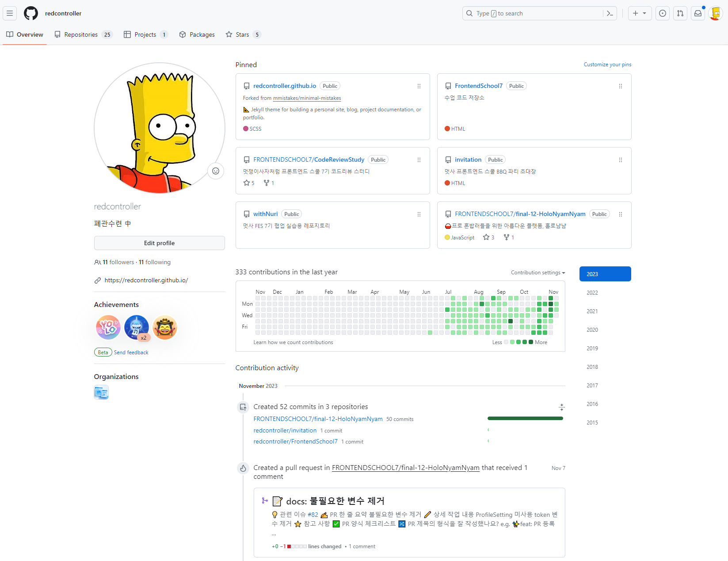Open issue #82 link in pull request
This screenshot has height=561, width=728.
point(313,515)
